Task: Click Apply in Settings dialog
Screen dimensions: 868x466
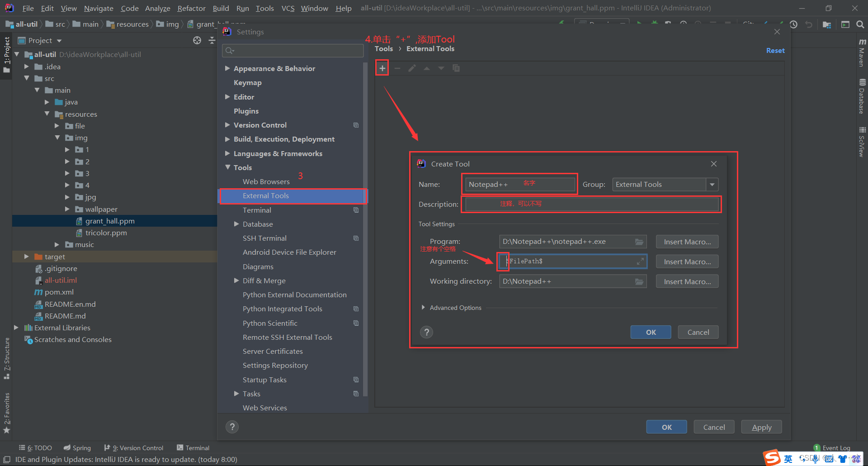Action: tap(761, 427)
